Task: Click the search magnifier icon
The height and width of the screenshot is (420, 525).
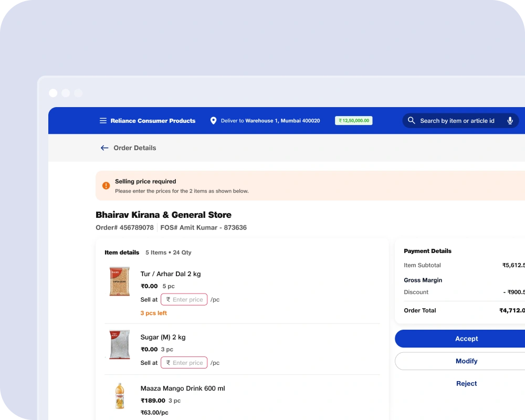Action: (x=412, y=121)
